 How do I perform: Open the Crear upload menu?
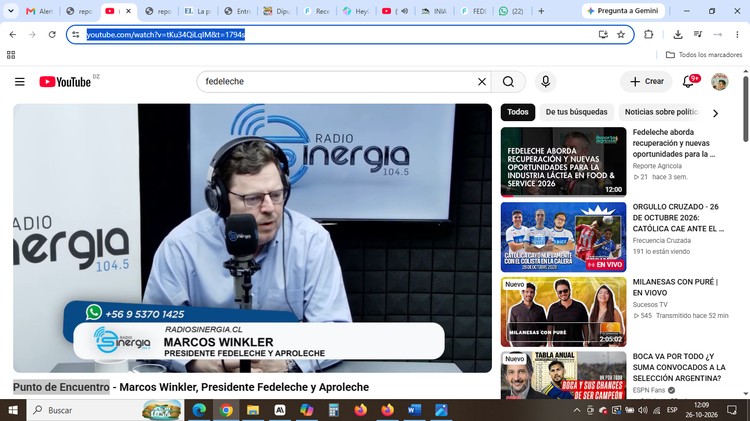[646, 82]
